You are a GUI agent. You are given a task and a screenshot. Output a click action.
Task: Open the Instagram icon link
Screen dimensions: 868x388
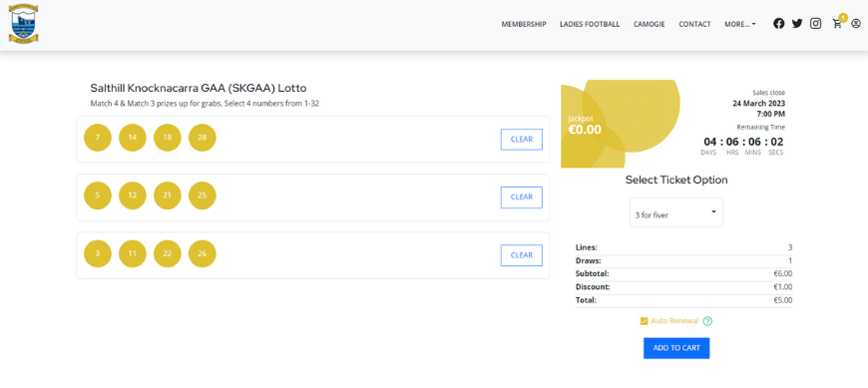click(x=815, y=24)
